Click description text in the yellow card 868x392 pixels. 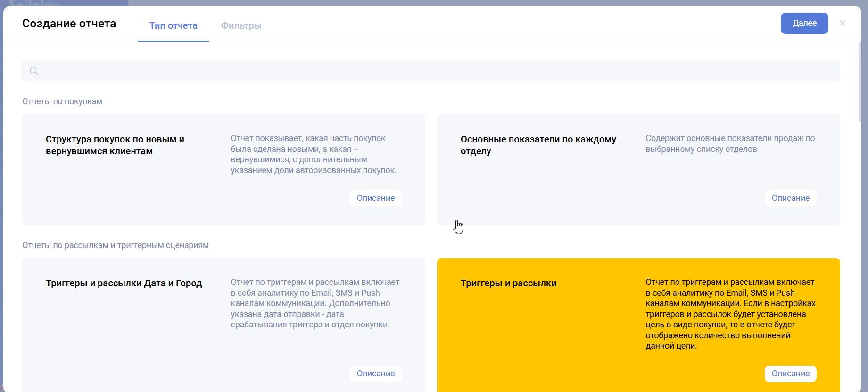pos(730,314)
